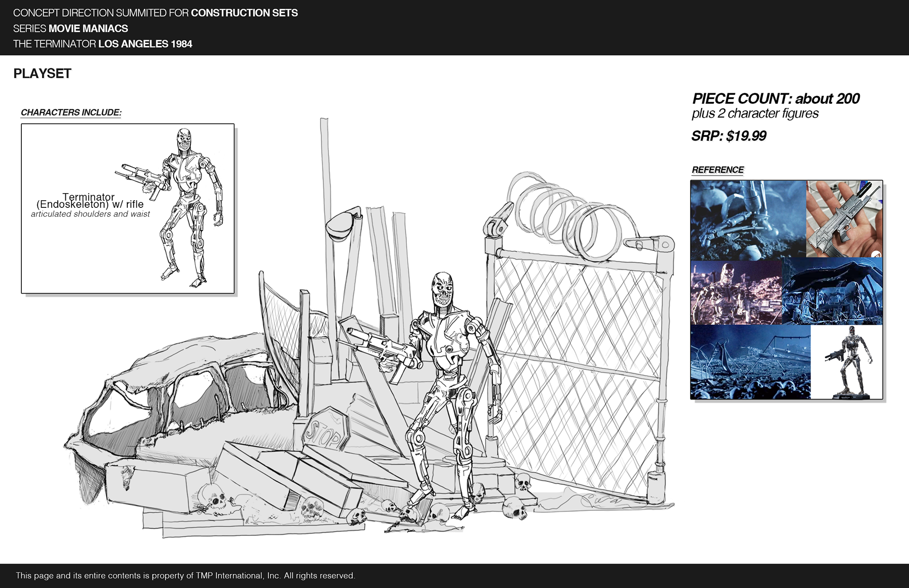The image size is (909, 588).
Task: Click the TMP International copyright footer text
Action: [x=185, y=576]
